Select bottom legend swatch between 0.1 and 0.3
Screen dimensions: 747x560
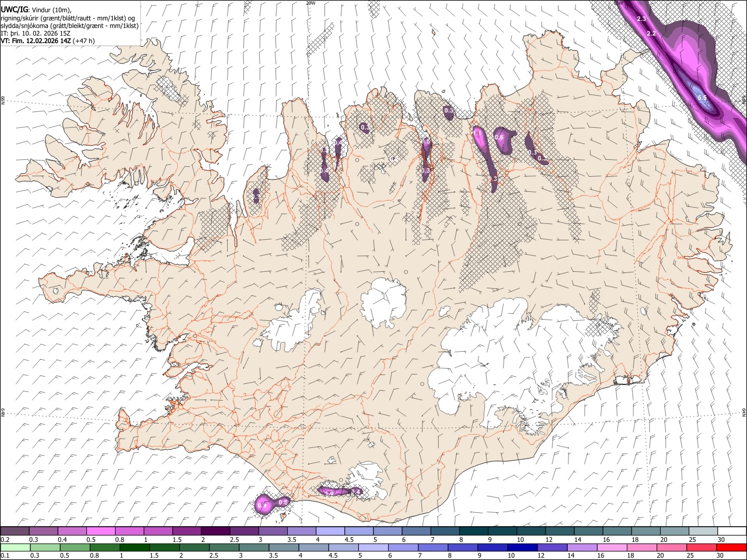[x=15, y=547]
